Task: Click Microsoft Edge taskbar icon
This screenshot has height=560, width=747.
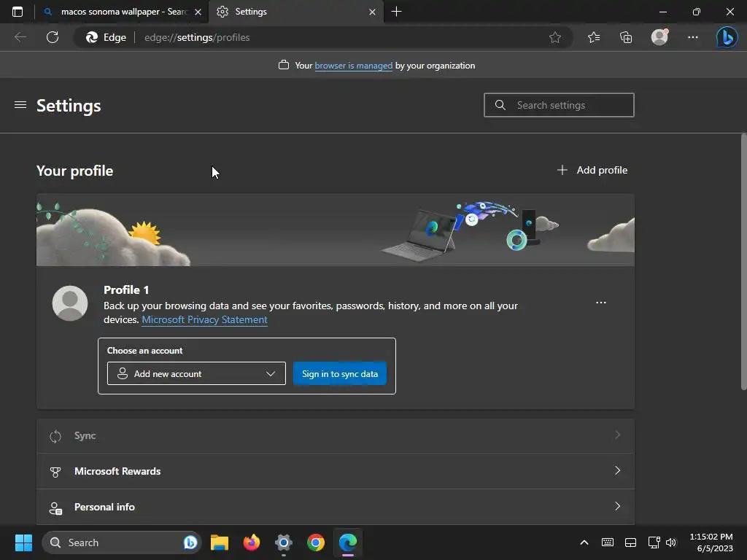Action: click(x=348, y=542)
